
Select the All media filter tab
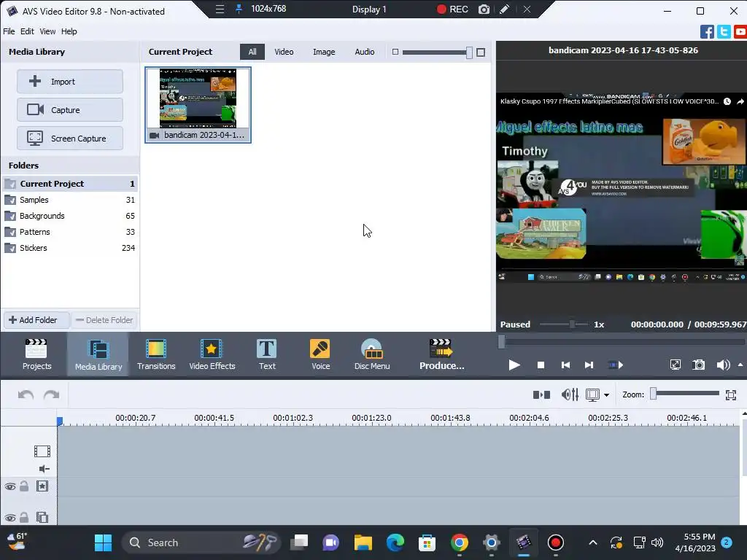pyautogui.click(x=252, y=52)
